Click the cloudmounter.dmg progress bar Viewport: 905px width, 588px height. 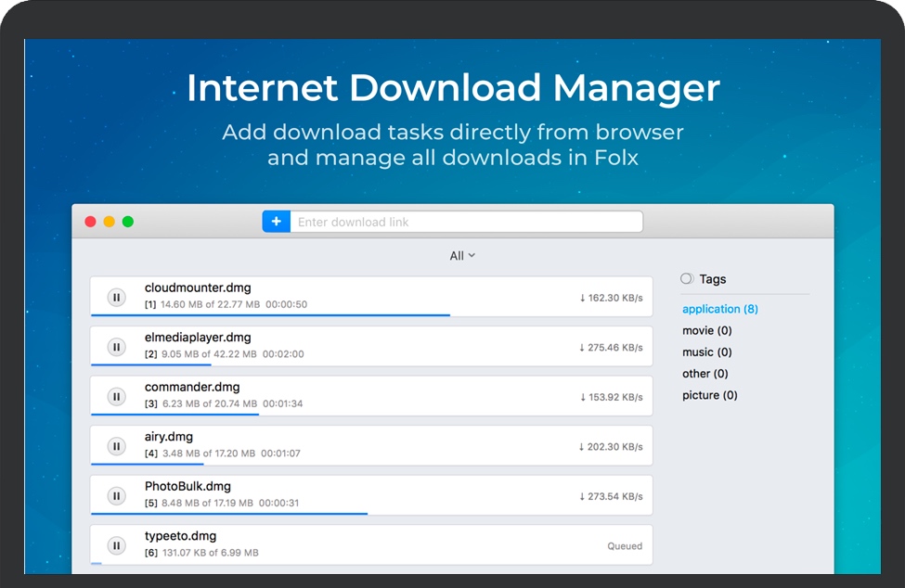(x=269, y=315)
